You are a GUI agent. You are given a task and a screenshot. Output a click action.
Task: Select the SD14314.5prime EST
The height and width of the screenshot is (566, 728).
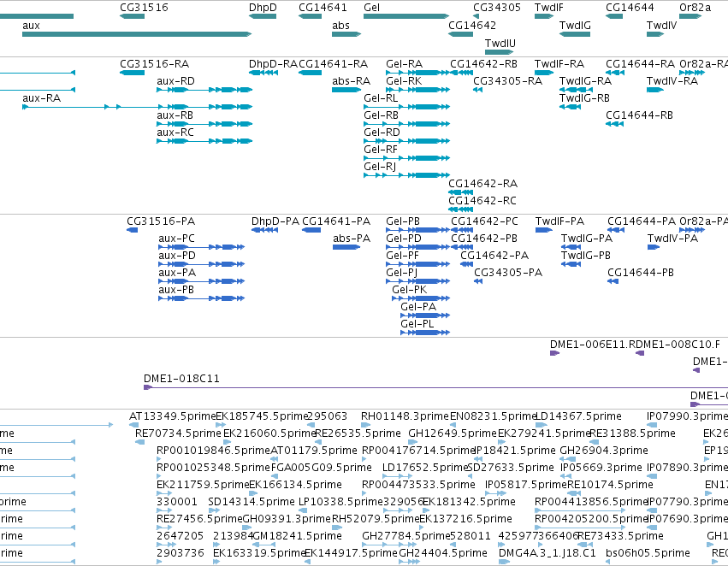point(214,510)
